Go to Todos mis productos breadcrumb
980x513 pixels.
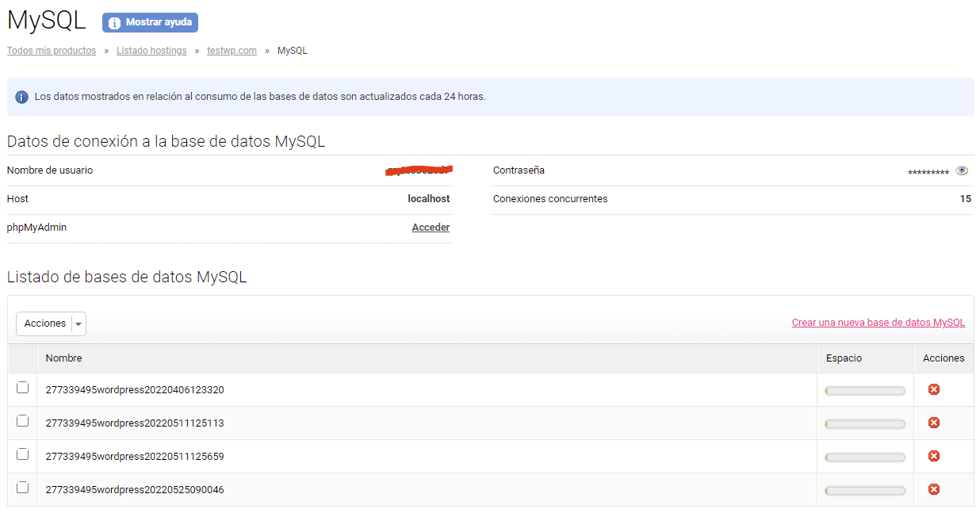coord(52,51)
